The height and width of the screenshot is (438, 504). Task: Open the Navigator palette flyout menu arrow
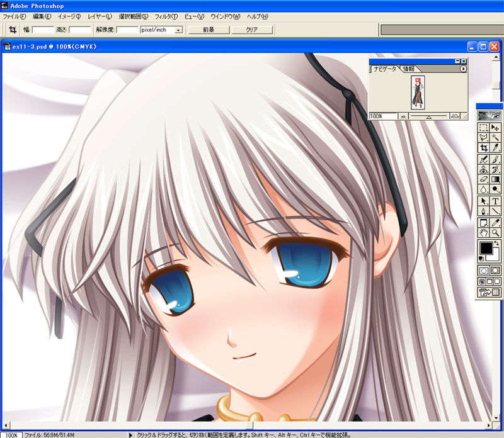tap(463, 69)
